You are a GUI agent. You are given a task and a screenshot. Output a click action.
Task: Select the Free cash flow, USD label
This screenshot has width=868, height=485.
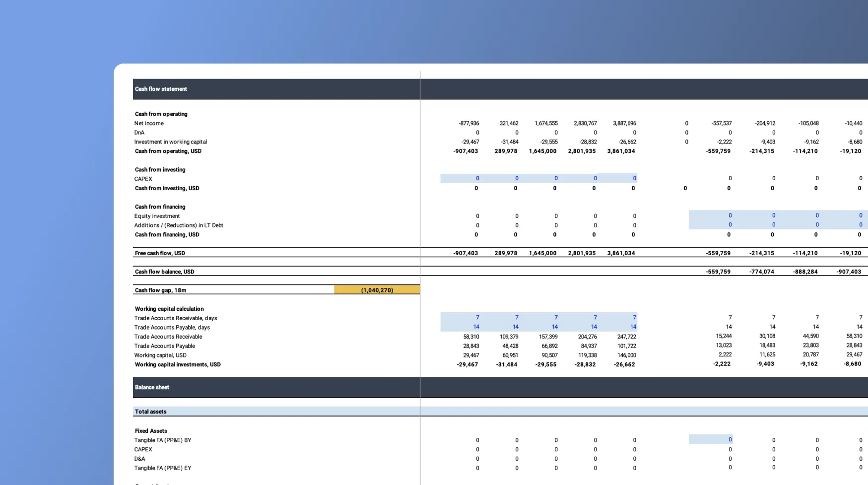(160, 253)
